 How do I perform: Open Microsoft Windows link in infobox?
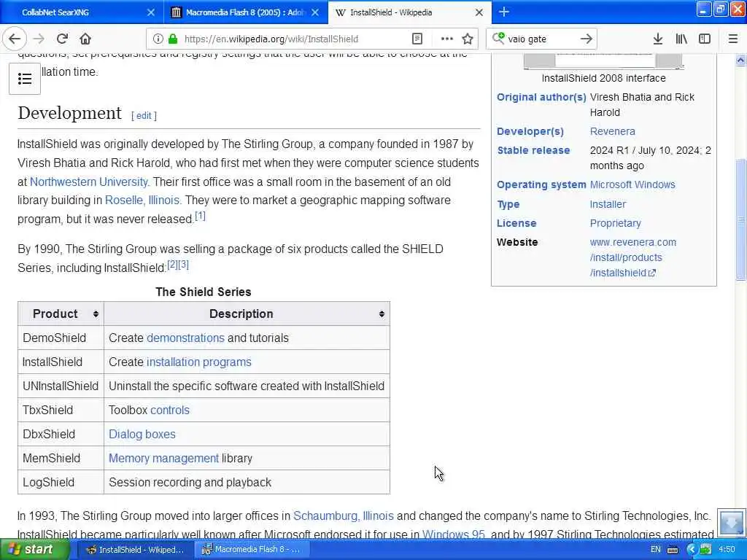pyautogui.click(x=632, y=184)
